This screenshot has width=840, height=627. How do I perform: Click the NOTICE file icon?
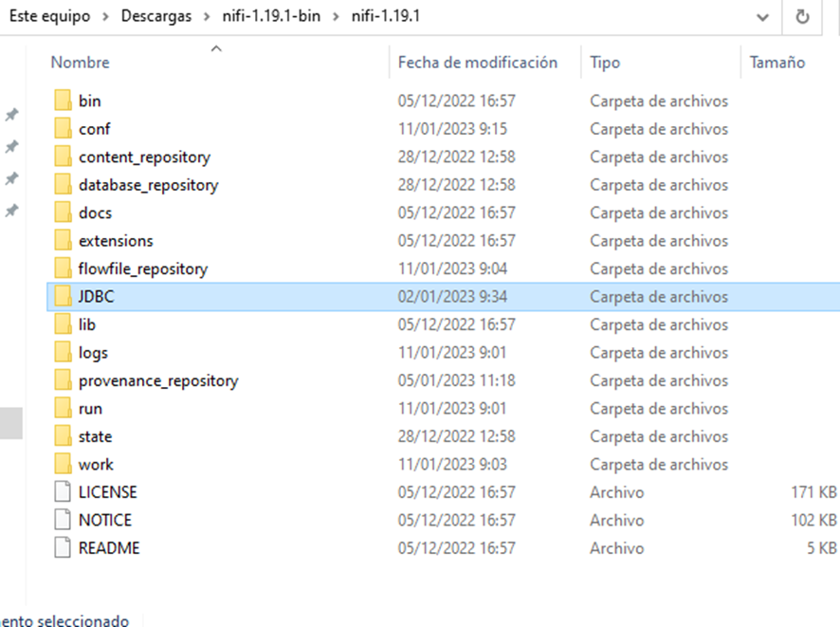(x=63, y=519)
